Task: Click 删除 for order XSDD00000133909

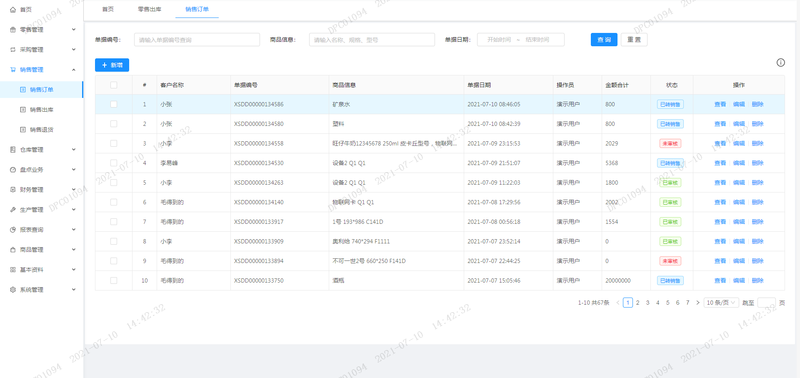Action: click(x=758, y=241)
